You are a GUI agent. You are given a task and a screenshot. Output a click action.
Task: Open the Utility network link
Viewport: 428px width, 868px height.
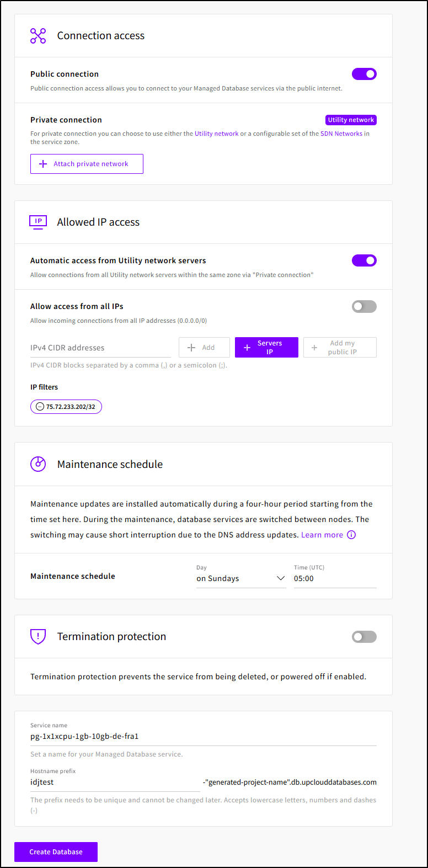click(217, 134)
